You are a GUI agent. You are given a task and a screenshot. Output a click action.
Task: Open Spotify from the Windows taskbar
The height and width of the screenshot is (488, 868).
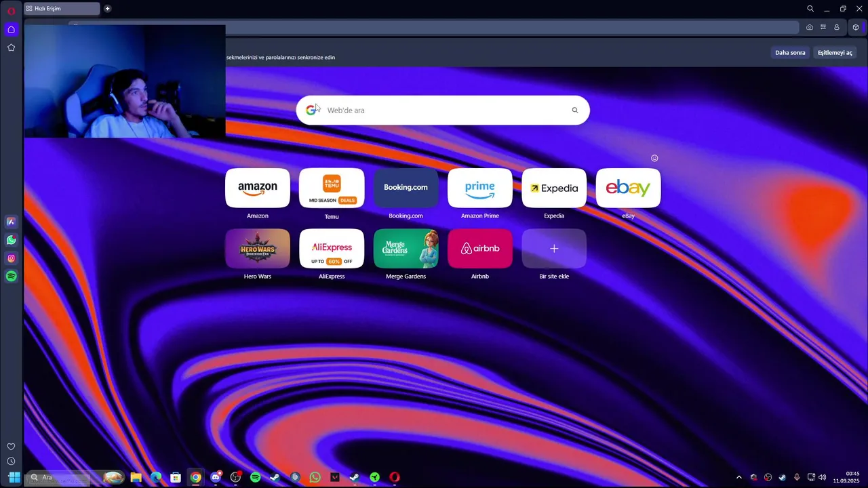[255, 477]
